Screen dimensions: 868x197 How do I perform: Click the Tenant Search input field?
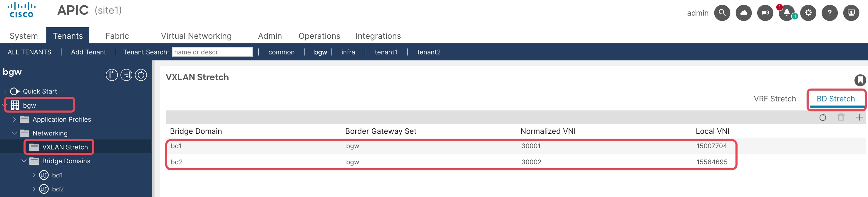pyautogui.click(x=212, y=52)
